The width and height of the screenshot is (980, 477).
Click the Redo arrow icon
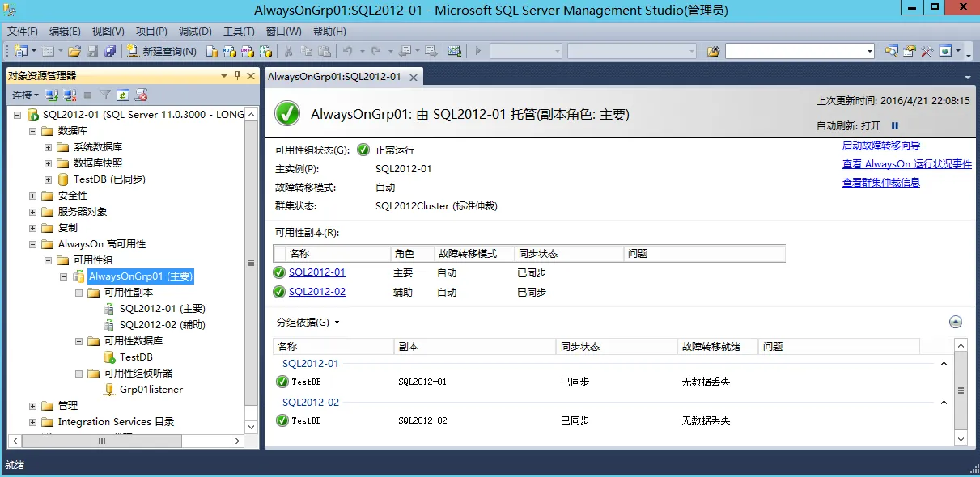tap(376, 51)
